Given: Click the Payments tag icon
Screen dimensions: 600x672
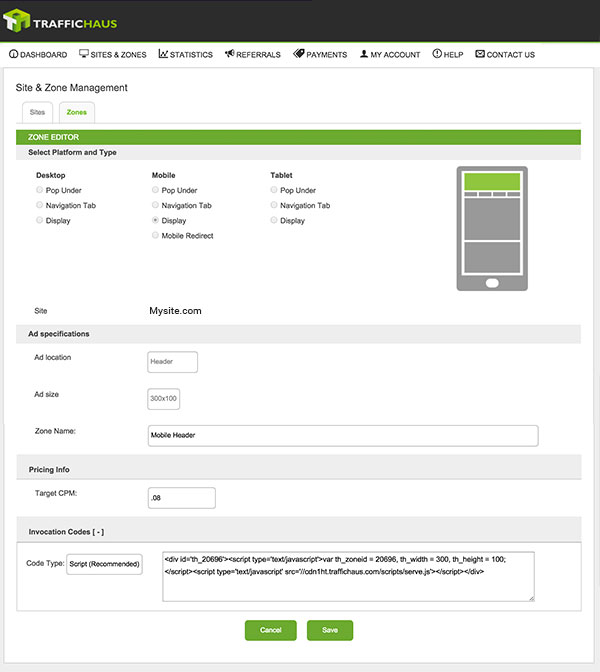Looking at the screenshot, I should [x=299, y=54].
